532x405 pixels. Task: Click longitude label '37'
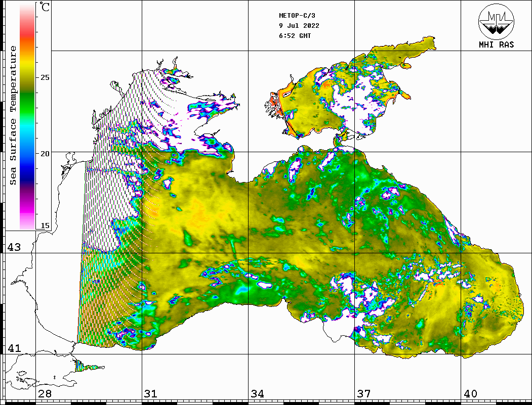pos(364,393)
